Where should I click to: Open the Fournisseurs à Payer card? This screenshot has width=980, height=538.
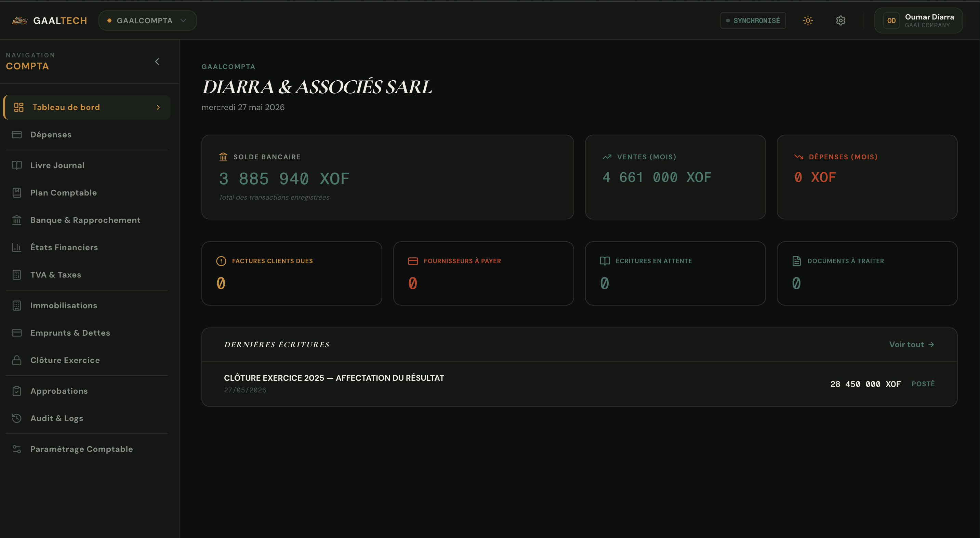click(x=484, y=273)
